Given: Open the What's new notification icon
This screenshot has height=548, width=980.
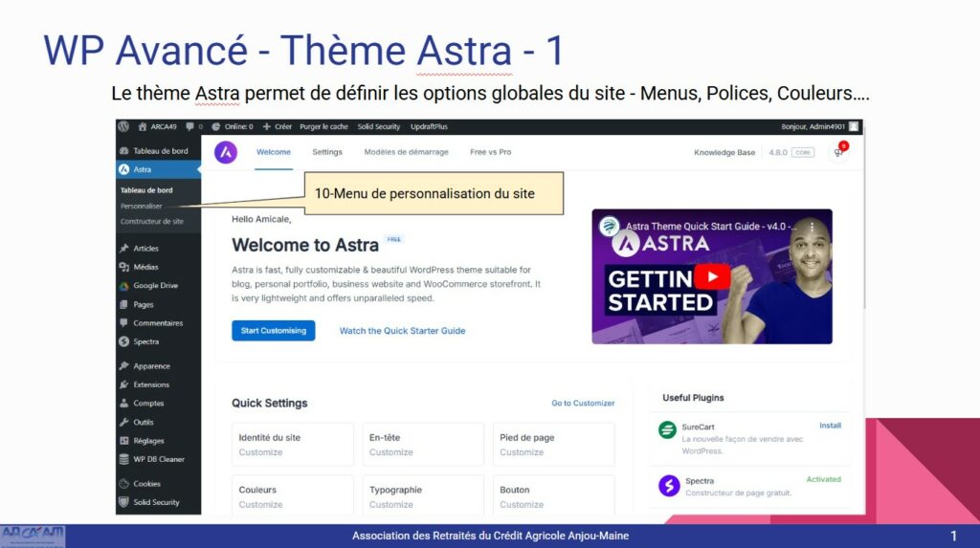Looking at the screenshot, I should tap(838, 152).
